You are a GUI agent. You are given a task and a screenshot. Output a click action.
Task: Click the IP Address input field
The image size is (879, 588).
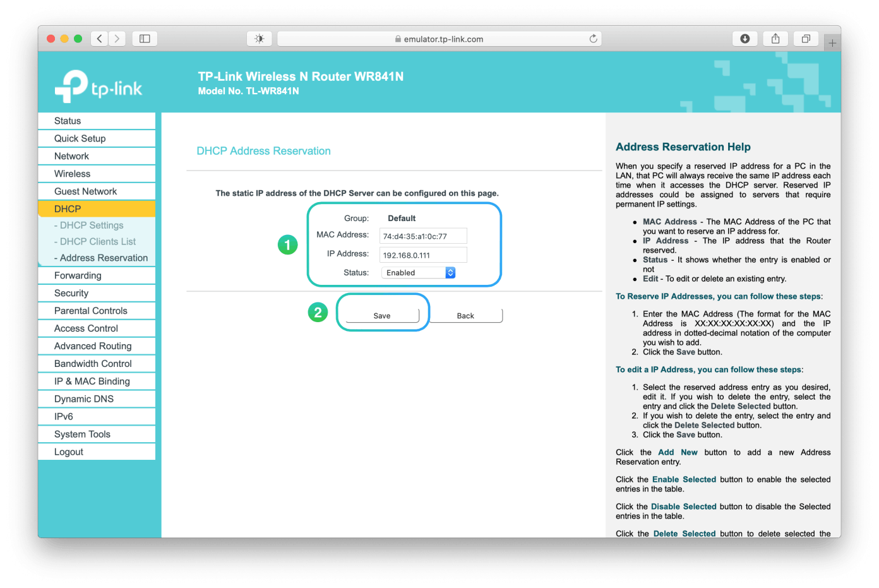point(423,255)
